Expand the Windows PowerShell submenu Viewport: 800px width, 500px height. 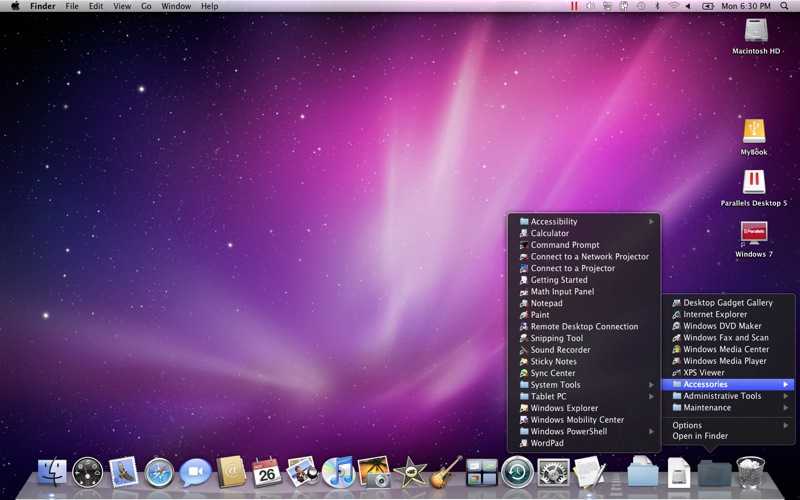click(584, 431)
